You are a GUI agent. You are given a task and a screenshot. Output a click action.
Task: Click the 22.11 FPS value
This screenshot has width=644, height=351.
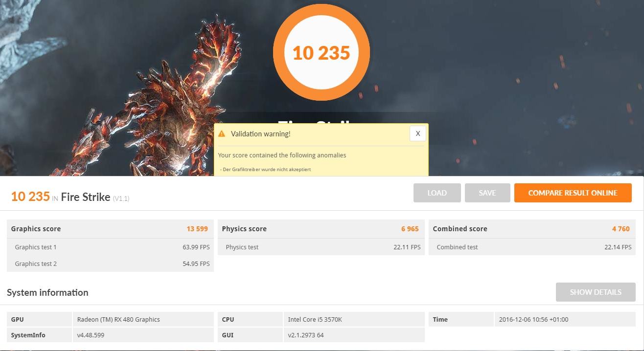pyautogui.click(x=407, y=247)
